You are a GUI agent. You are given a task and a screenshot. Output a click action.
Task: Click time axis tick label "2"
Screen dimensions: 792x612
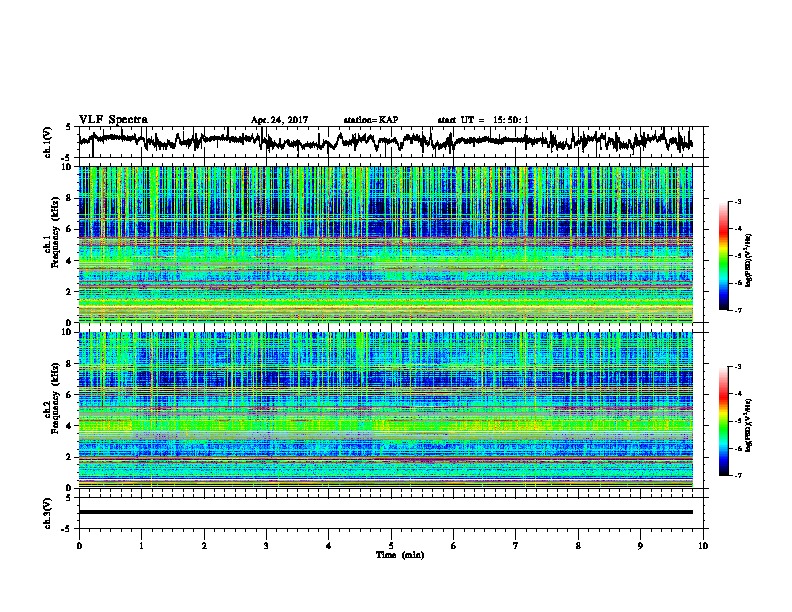pyautogui.click(x=204, y=546)
